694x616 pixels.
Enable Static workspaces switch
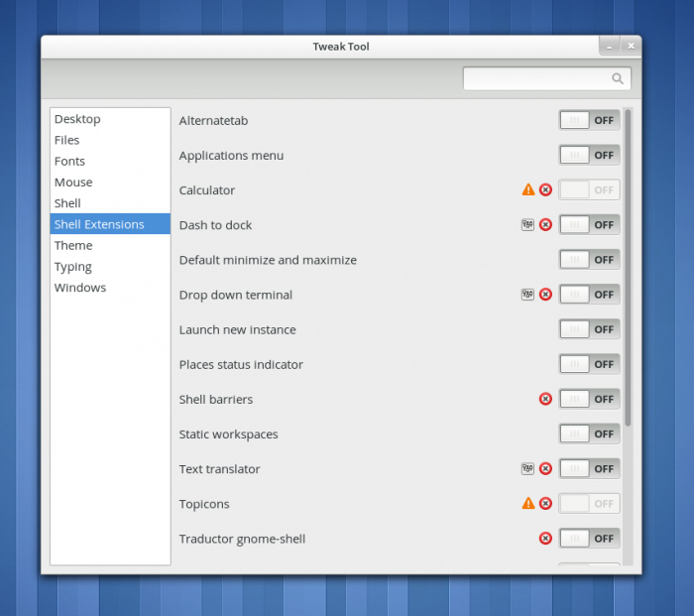pyautogui.click(x=589, y=433)
